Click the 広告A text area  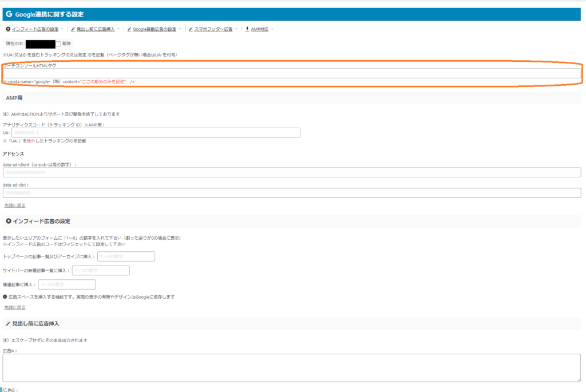tap(292, 367)
